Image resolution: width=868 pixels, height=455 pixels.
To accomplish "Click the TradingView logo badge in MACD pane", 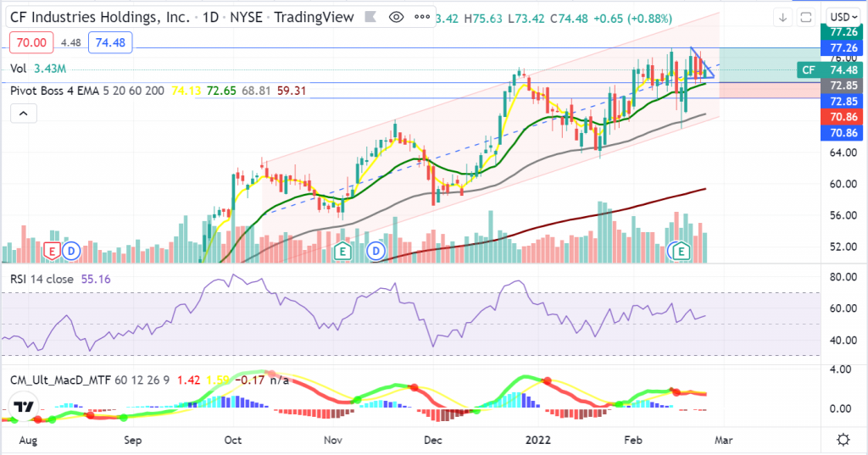I will pyautogui.click(x=23, y=407).
